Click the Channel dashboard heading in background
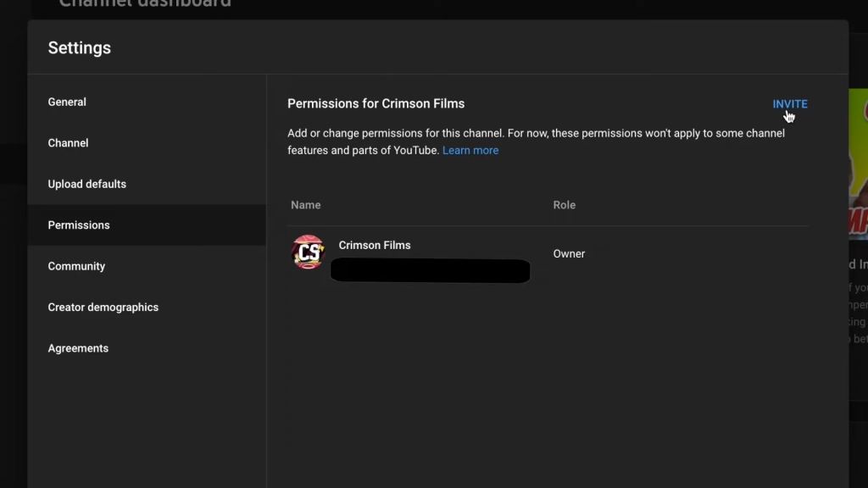 click(x=144, y=4)
